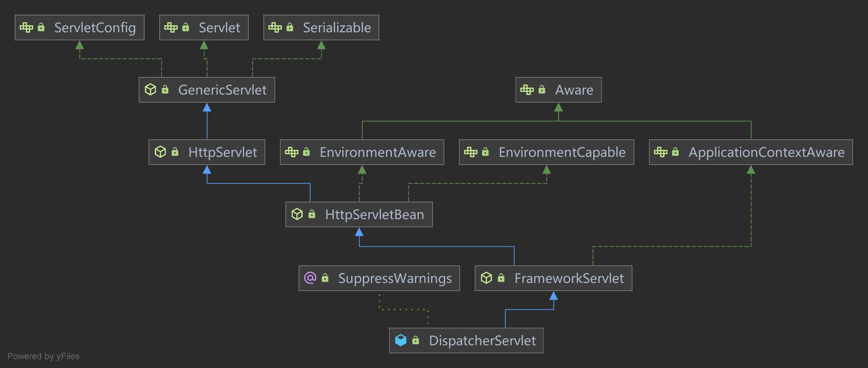Click the Serializable interface label

point(337,27)
